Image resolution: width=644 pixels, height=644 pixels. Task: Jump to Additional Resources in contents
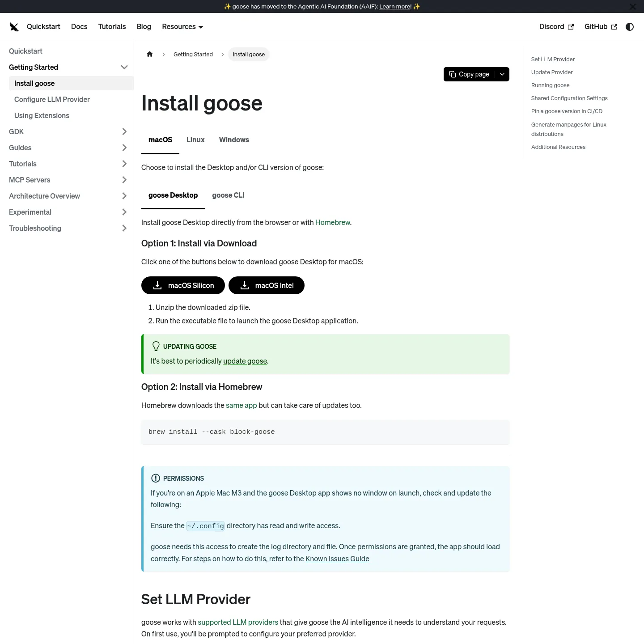pyautogui.click(x=558, y=147)
